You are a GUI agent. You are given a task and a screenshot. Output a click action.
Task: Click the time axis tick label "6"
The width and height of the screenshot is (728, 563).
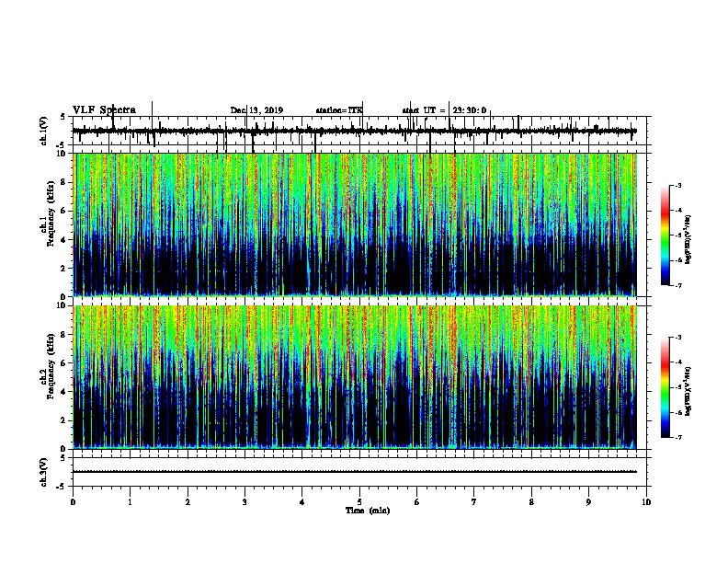tap(417, 502)
